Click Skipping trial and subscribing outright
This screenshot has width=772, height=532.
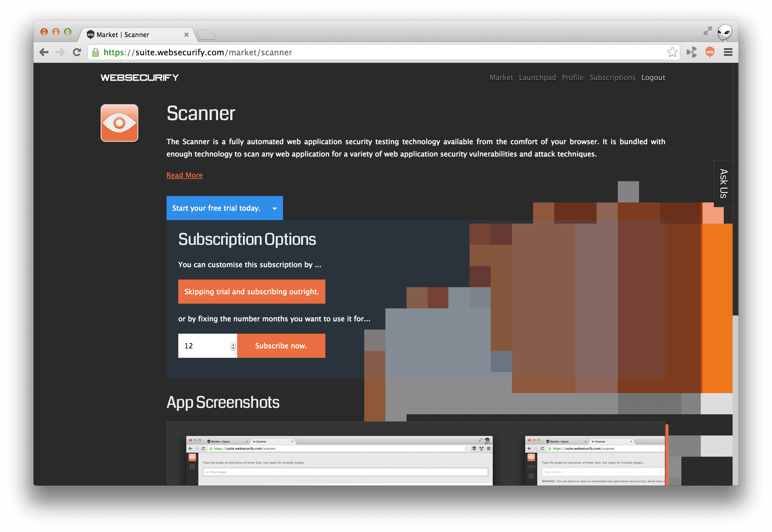point(252,292)
